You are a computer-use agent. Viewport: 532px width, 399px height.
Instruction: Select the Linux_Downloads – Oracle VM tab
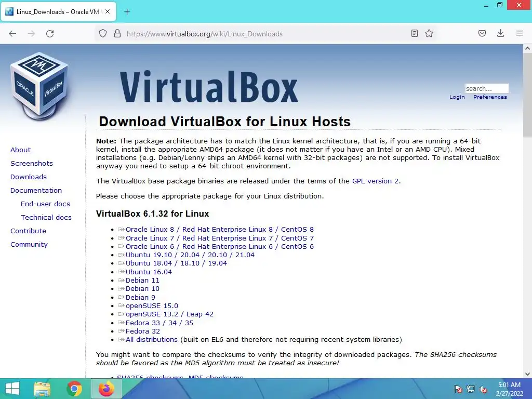tap(58, 12)
